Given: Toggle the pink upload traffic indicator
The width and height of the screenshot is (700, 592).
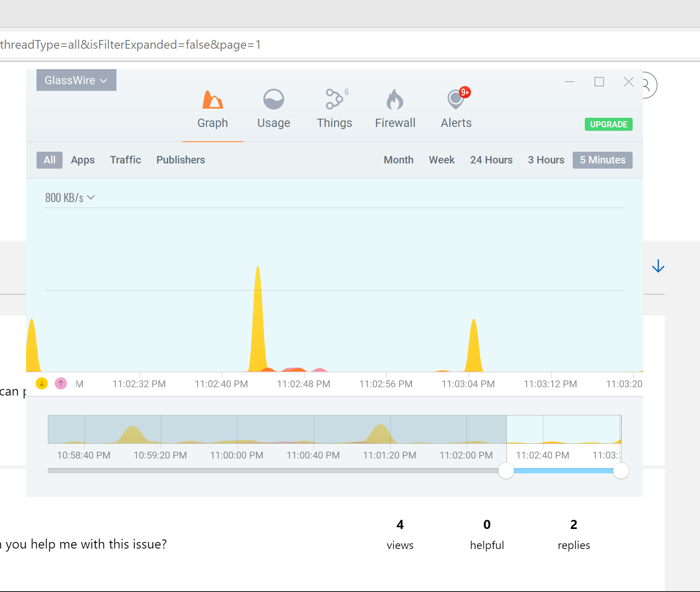Looking at the screenshot, I should [61, 383].
